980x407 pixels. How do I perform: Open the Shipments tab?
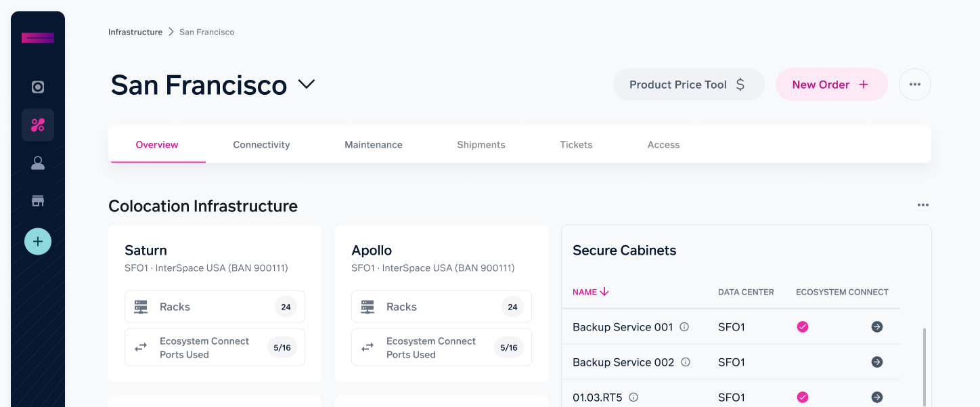point(481,145)
